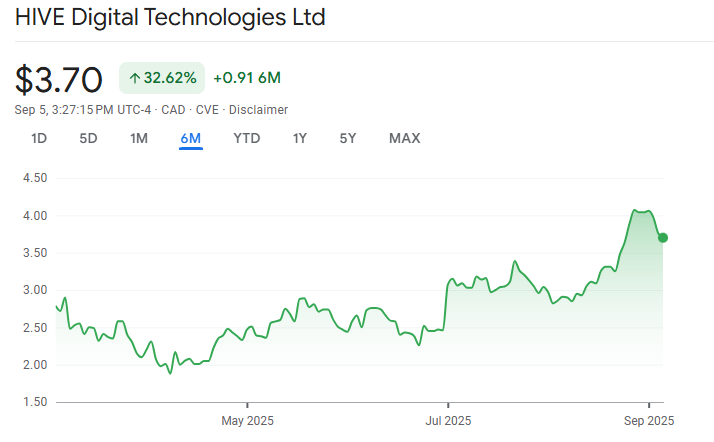Viewport: 714px width, 442px height.
Task: Click the green up-arrow percentage badge
Action: pyautogui.click(x=162, y=78)
